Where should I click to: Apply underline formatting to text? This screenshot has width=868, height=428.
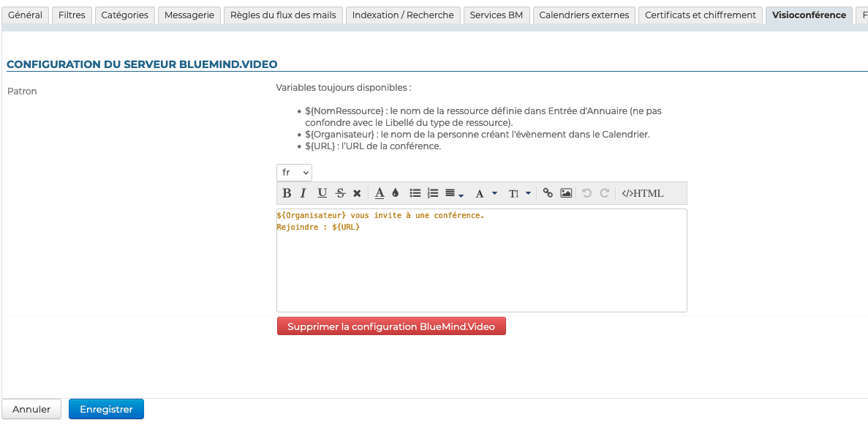pos(322,193)
